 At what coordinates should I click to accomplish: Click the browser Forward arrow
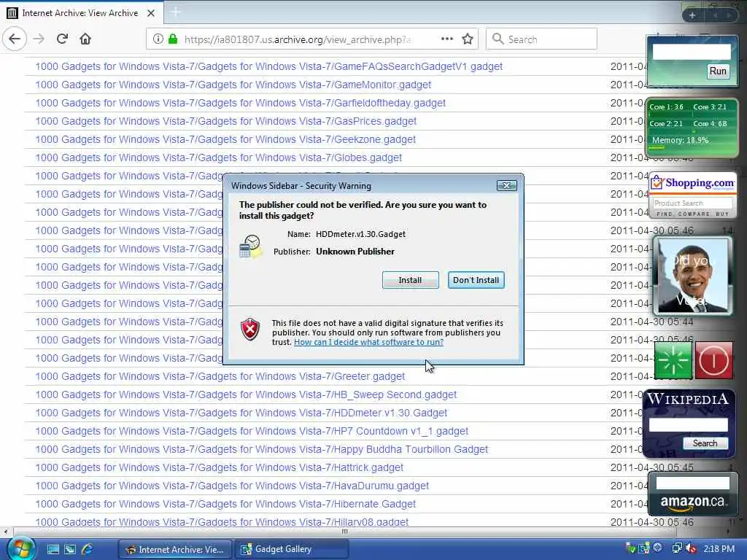point(39,39)
